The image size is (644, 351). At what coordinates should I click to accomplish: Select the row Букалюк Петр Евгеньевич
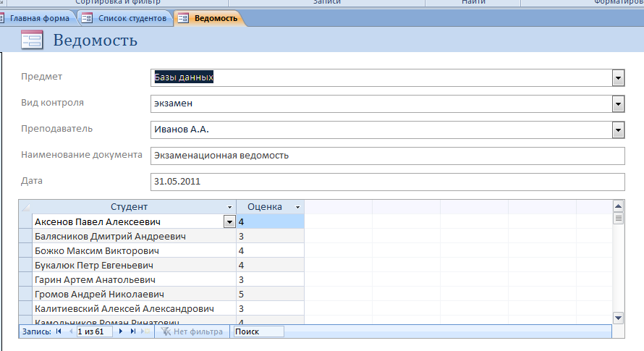click(135, 265)
